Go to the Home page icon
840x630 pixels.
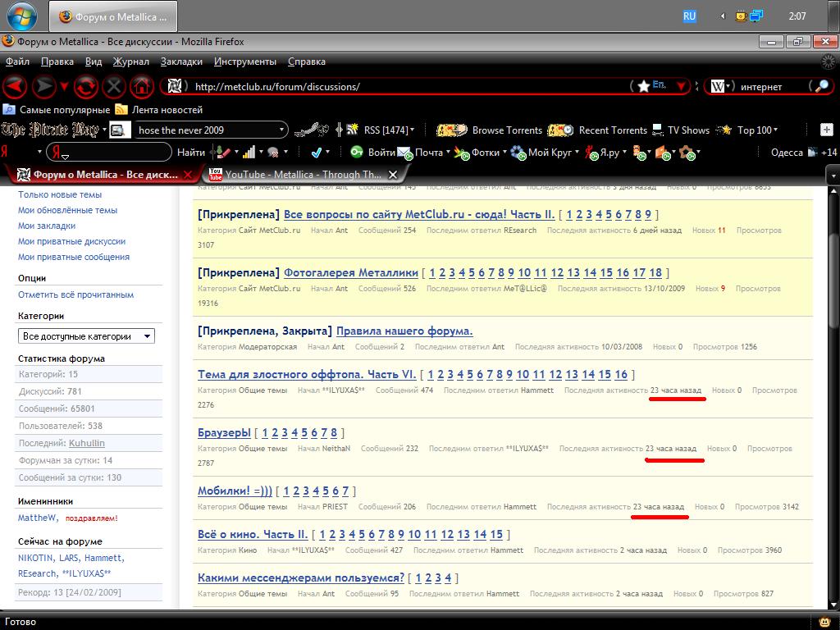[x=141, y=86]
